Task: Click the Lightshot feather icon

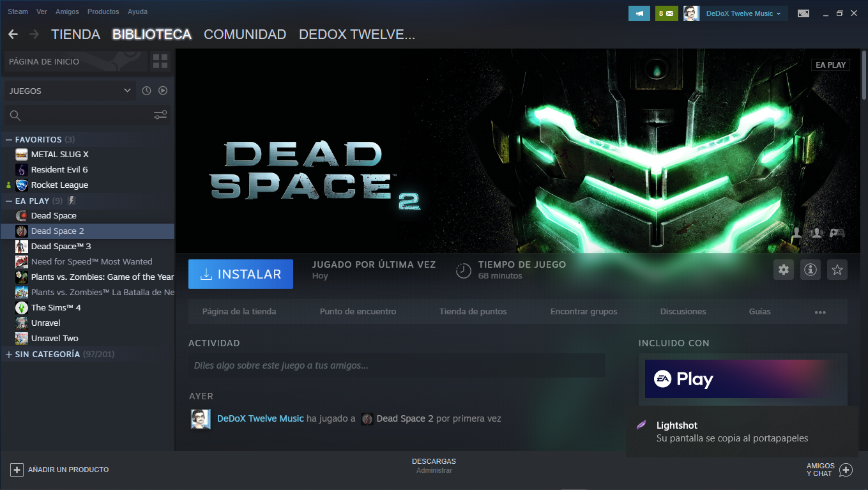Action: pyautogui.click(x=641, y=425)
